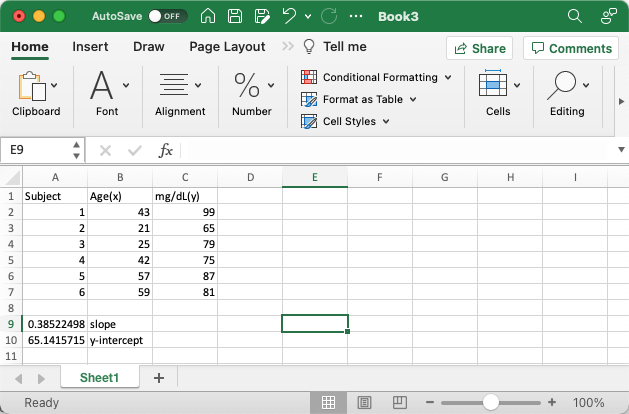
Task: Open the Undo history dropdown arrow
Action: click(308, 17)
